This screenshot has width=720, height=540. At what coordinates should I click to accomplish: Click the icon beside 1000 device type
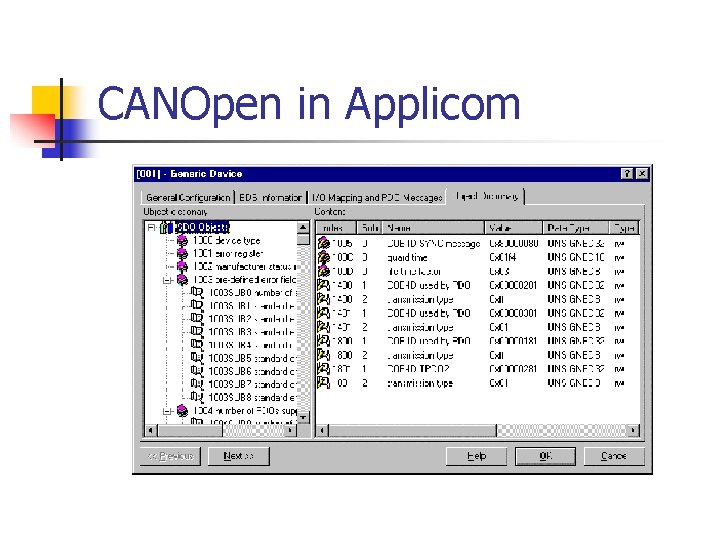pyautogui.click(x=182, y=241)
